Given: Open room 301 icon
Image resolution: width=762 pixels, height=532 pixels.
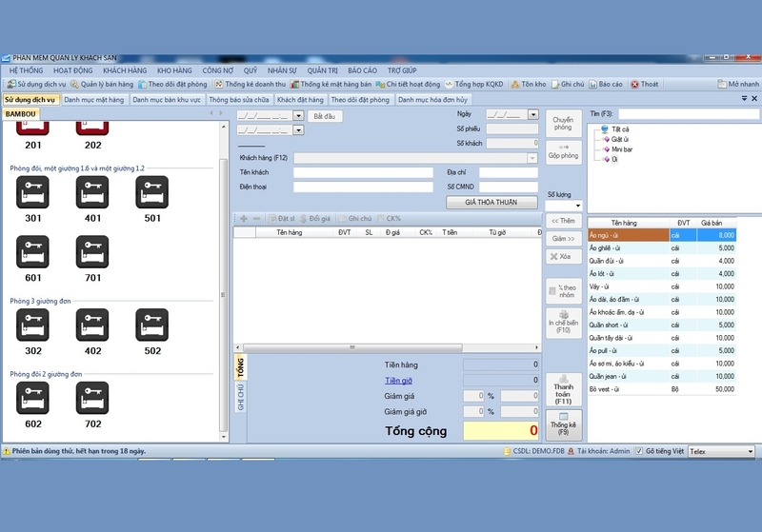Looking at the screenshot, I should [32, 192].
